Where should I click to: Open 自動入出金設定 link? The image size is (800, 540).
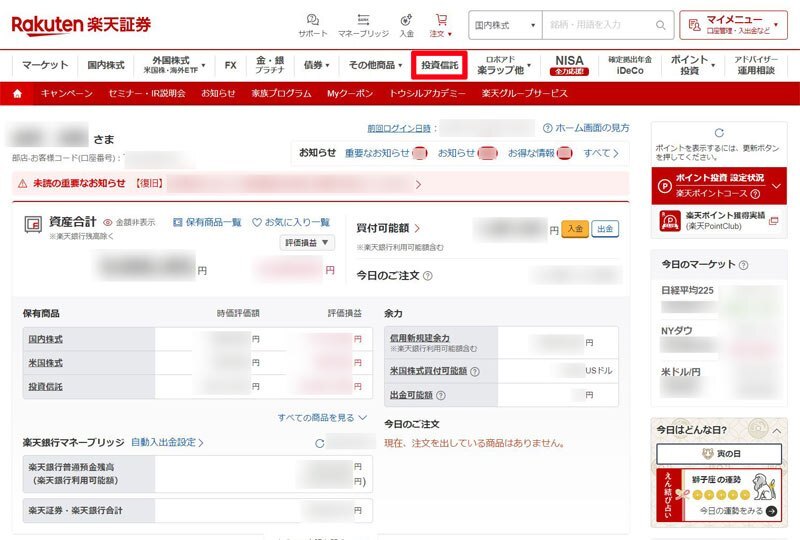click(x=167, y=443)
